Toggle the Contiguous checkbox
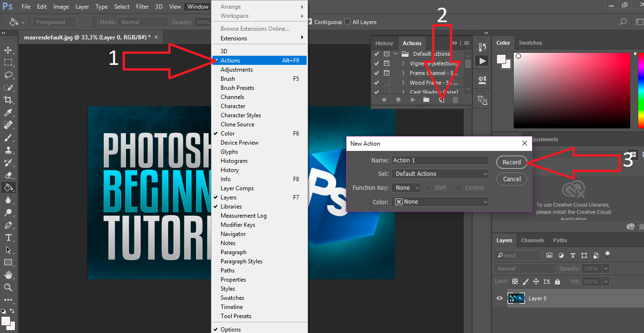 [x=310, y=22]
